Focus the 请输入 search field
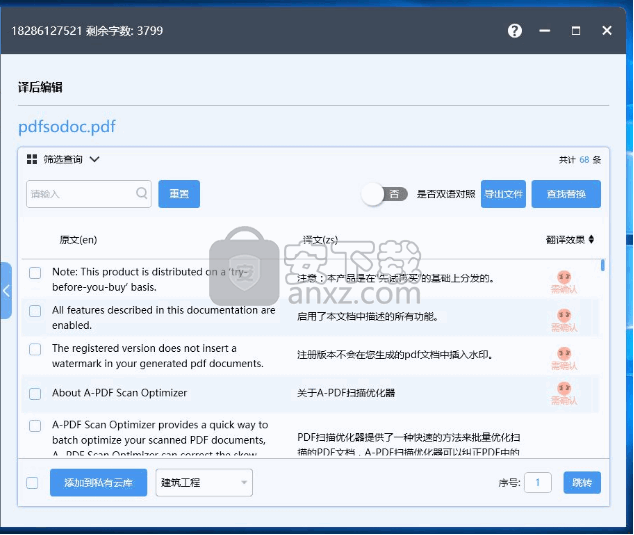Image resolution: width=634 pixels, height=535 pixels. click(89, 194)
